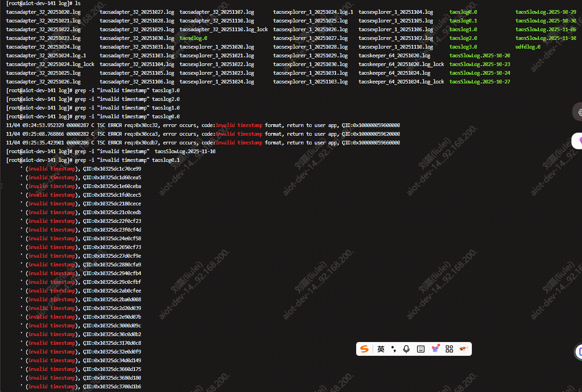The image size is (582, 392).
Task: Click the mascot assistant icon at toolbar end
Action: pyautogui.click(x=464, y=349)
